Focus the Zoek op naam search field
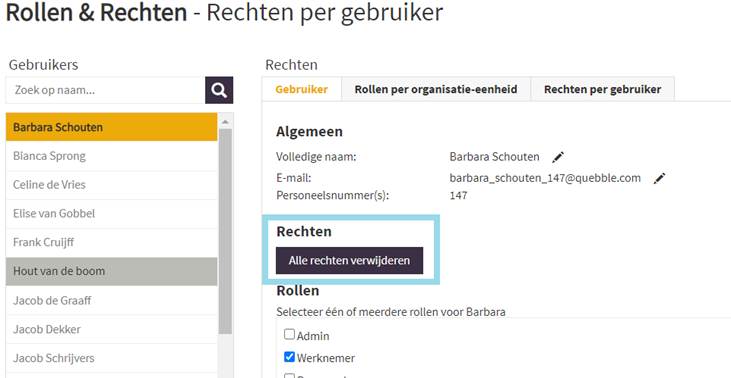This screenshot has height=378, width=731. [x=105, y=90]
